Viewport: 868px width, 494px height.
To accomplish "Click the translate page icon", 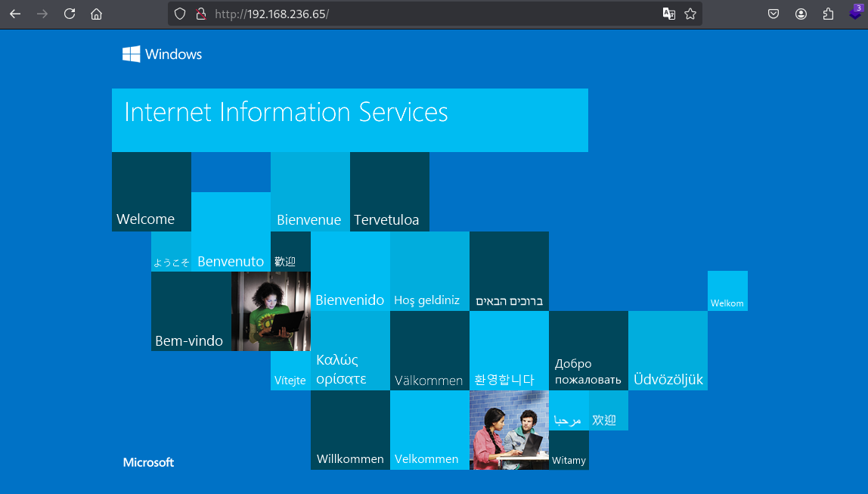I will [x=668, y=14].
